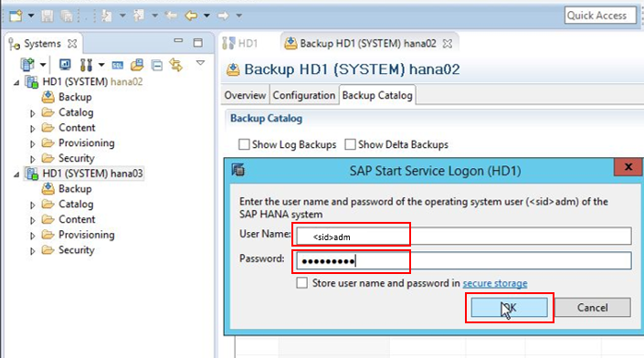The image size is (644, 358).
Task: Check Store user name and password
Action: pyautogui.click(x=301, y=283)
